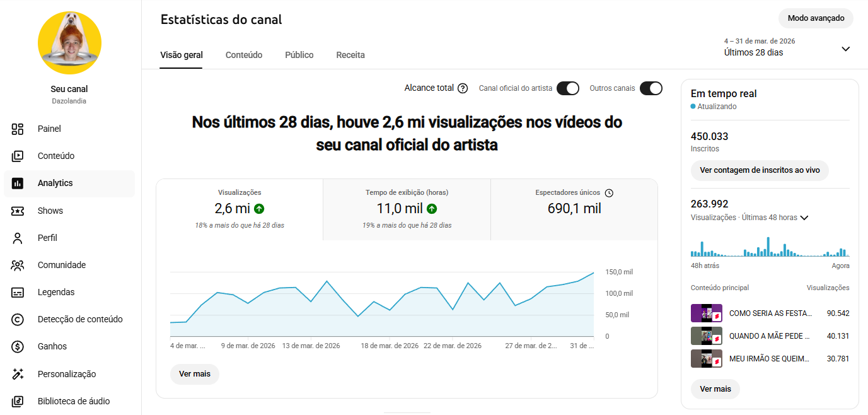Click the Shows ticket icon

[18, 211]
